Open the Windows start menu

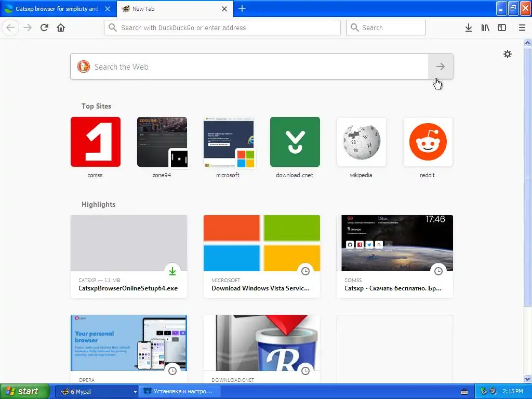coord(25,391)
